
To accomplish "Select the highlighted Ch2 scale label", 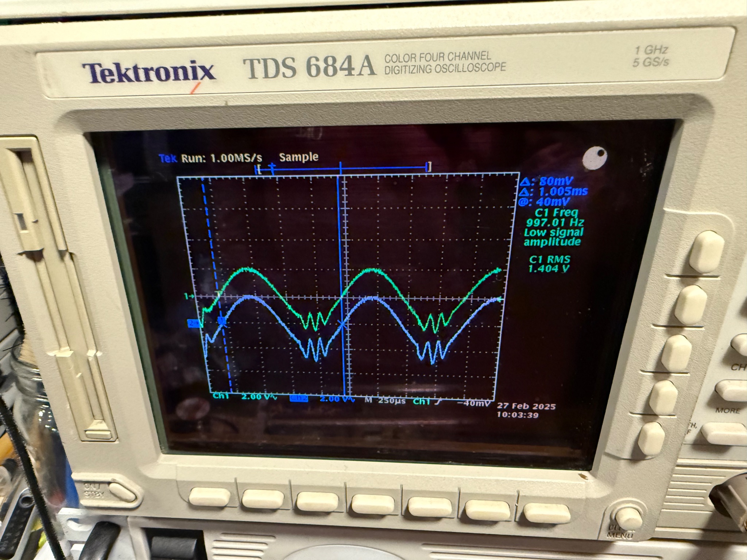I will (x=299, y=398).
